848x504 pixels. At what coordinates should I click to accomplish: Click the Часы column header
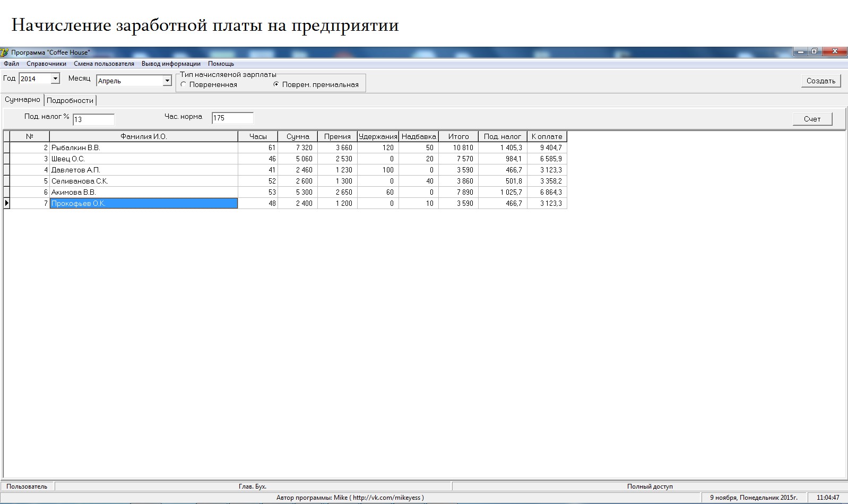pos(258,136)
